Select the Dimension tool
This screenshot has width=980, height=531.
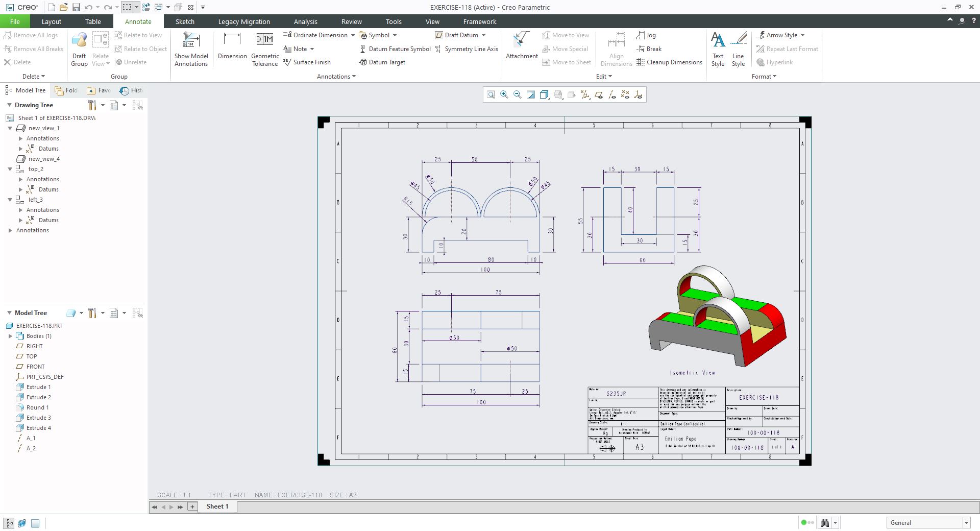[x=232, y=45]
